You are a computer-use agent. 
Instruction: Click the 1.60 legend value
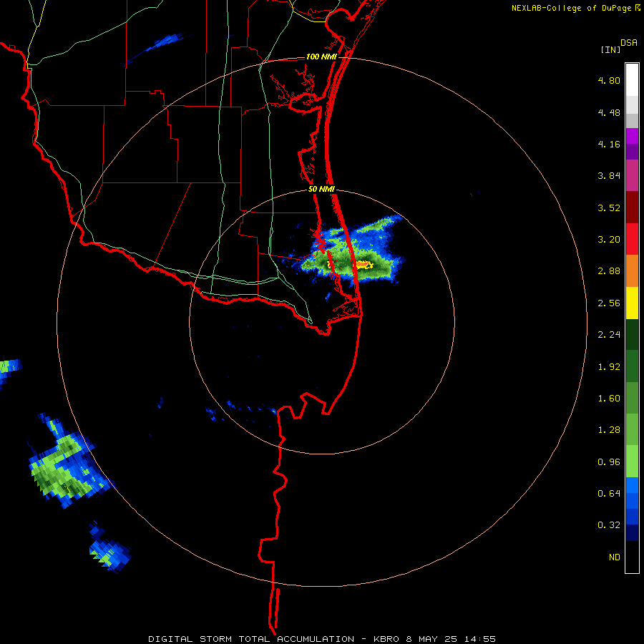[609, 399]
